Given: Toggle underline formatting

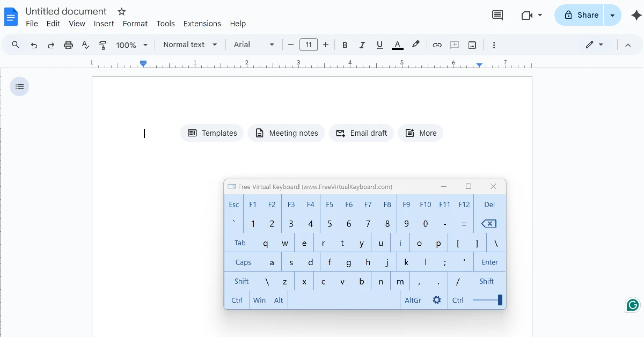Looking at the screenshot, I should tap(379, 45).
